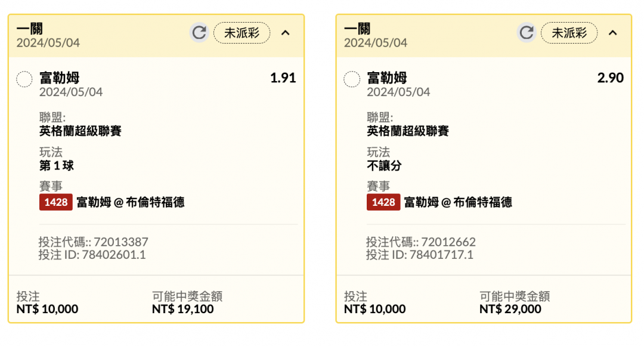The width and height of the screenshot is (644, 346).
Task: Click the 一關 header of the right card
Action: coord(357,29)
